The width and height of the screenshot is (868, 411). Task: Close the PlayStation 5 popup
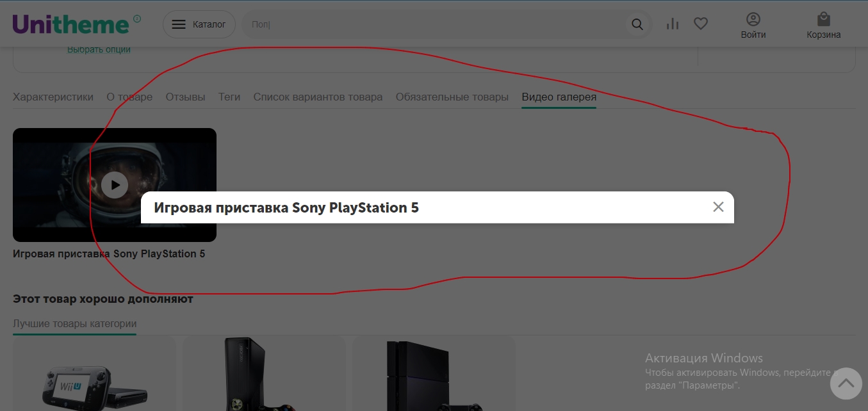[718, 207]
